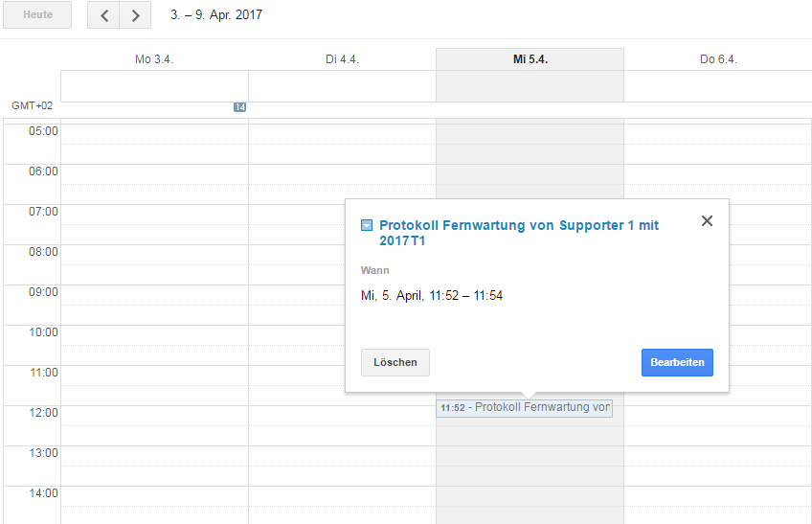The image size is (812, 524).
Task: Open day view for Do 6.4.
Action: (718, 59)
